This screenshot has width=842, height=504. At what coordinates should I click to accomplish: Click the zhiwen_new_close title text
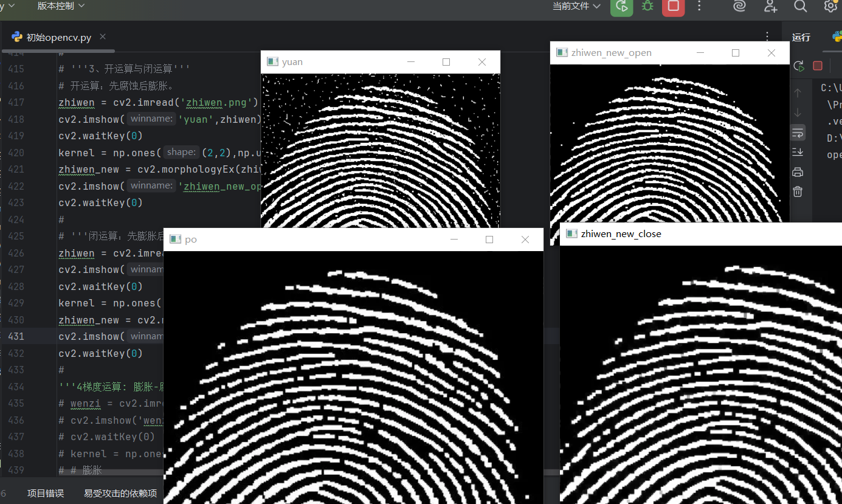click(621, 233)
